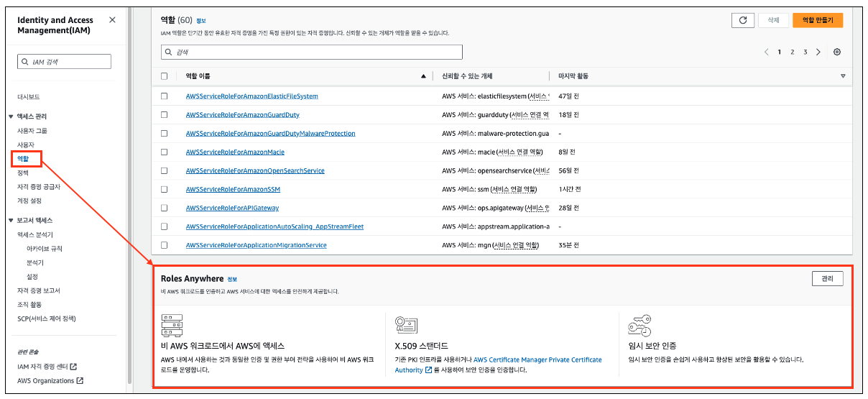The image size is (868, 399).
Task: Open 사용자 그룹 in sidebar
Action: (32, 131)
